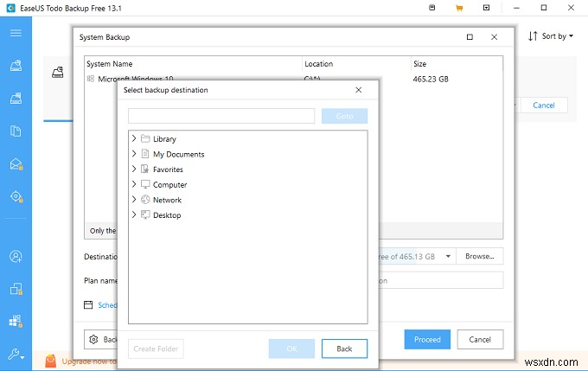Open the System Transfer sidebar icon
Screen dimensions: 588x371
pos(16,321)
